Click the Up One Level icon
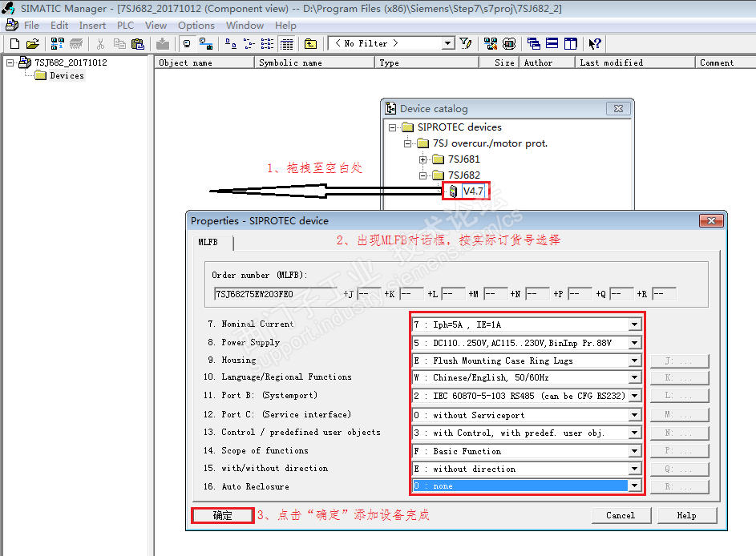The height and width of the screenshot is (556, 756). click(x=310, y=44)
